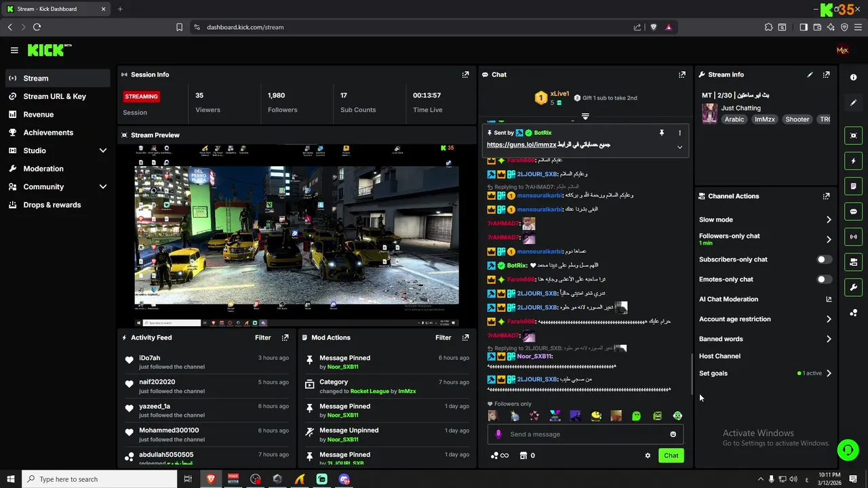The image size is (868, 488).
Task: Click the green support headset bubble
Action: (x=847, y=449)
